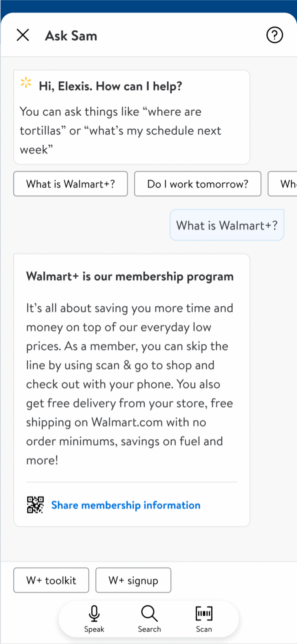Image resolution: width=297 pixels, height=644 pixels.
Task: Ask the "What is Walmart+?" suggestion chip
Action: [x=70, y=184]
